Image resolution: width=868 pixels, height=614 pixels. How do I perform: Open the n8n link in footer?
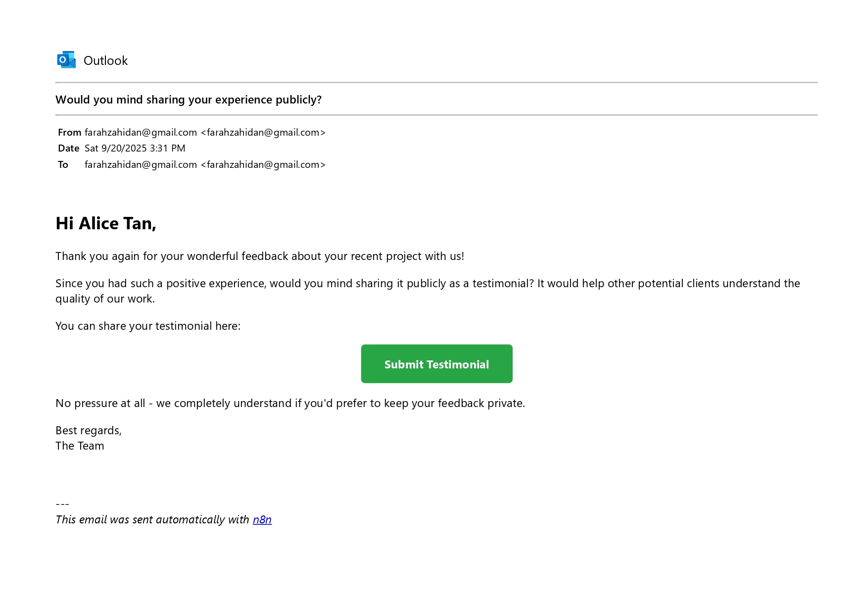point(262,520)
